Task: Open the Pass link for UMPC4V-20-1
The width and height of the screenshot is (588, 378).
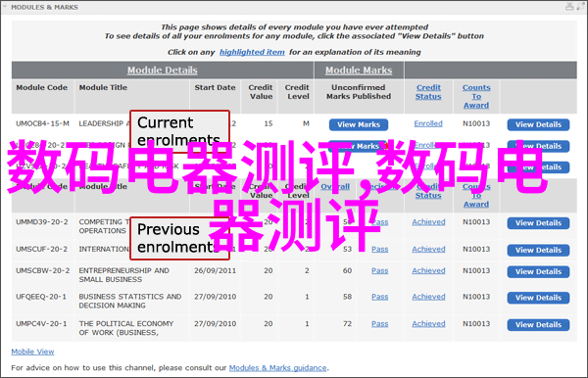Action: pyautogui.click(x=380, y=324)
